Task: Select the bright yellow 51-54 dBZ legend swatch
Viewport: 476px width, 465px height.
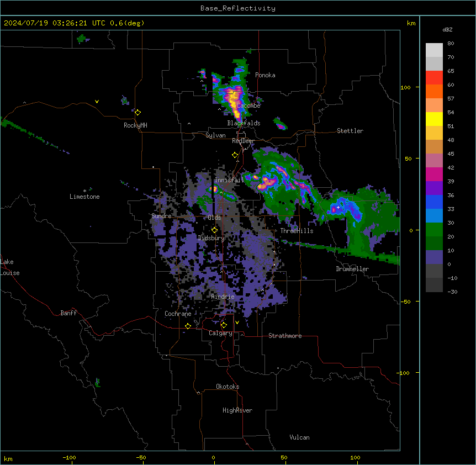Action: (x=434, y=119)
